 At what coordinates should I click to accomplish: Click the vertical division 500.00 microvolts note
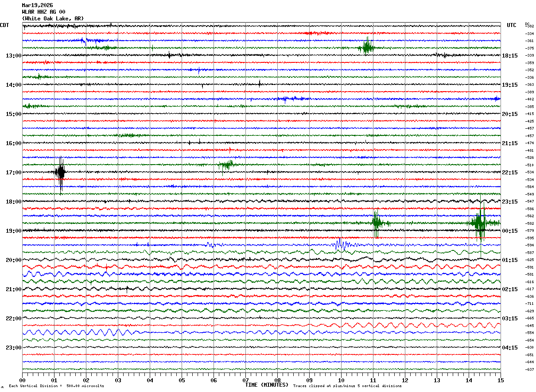tap(57, 386)
